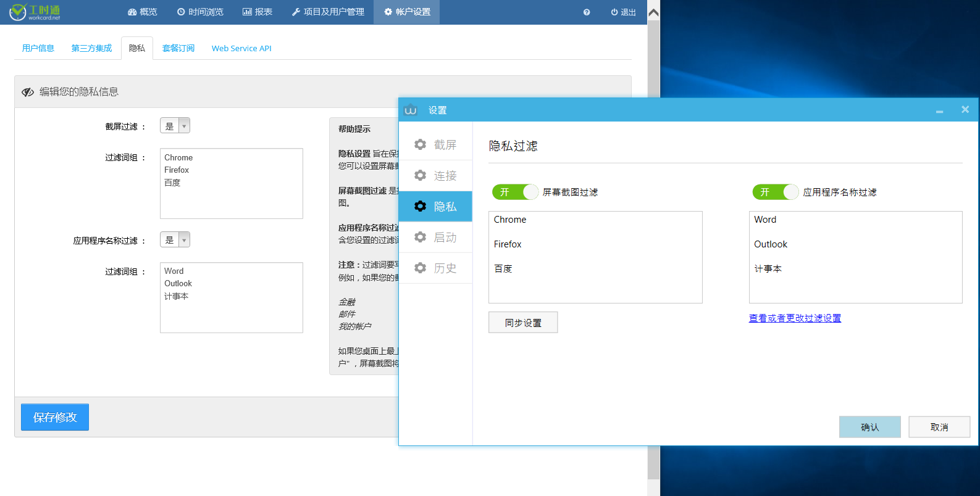Open the 应用程序名称过滤 web dropdown
This screenshot has height=496, width=980.
pyautogui.click(x=175, y=240)
